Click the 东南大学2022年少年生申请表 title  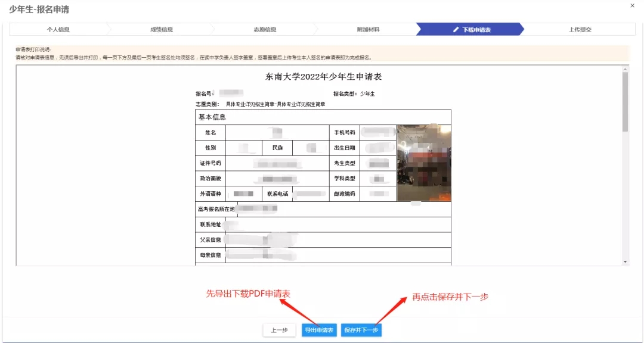click(x=323, y=77)
